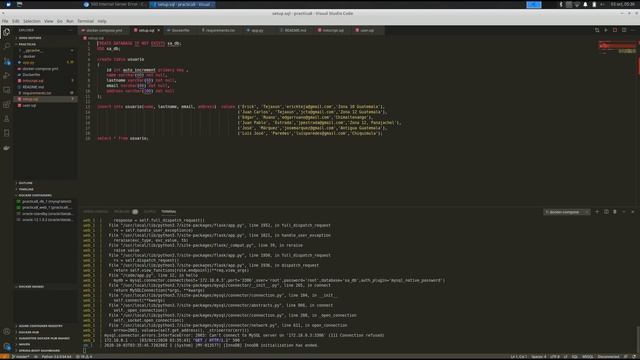Open the Explorer view in activity bar
The image size is (640, 360).
(7, 32)
